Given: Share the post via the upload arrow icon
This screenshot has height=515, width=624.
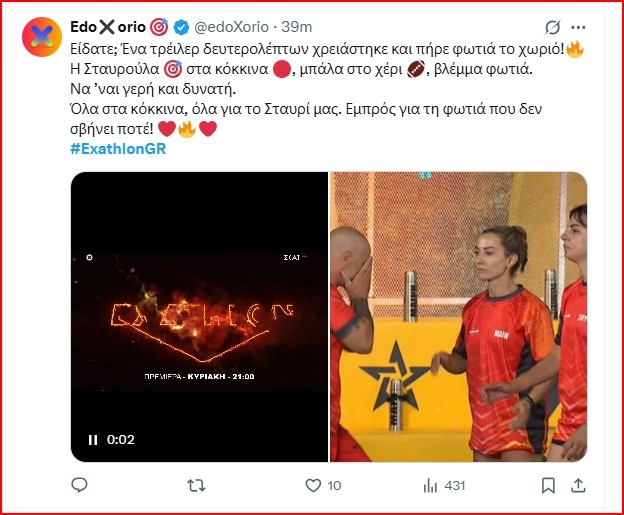Looking at the screenshot, I should [x=578, y=486].
